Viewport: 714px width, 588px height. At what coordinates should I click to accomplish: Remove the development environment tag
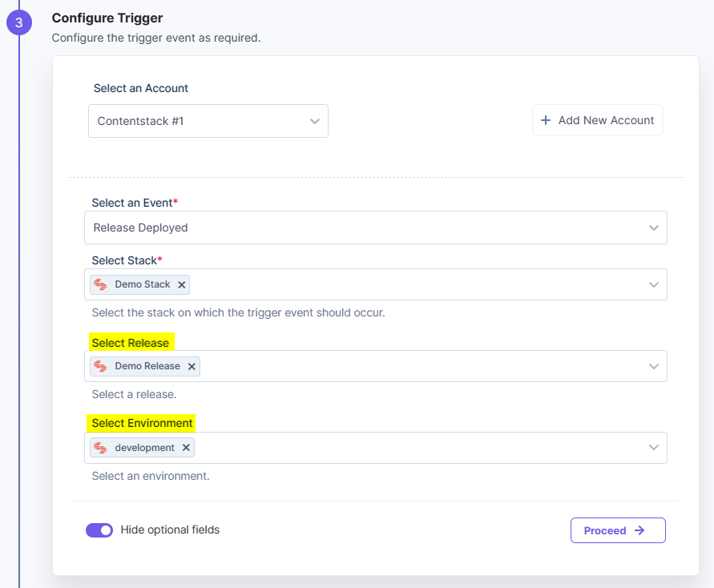tap(186, 448)
